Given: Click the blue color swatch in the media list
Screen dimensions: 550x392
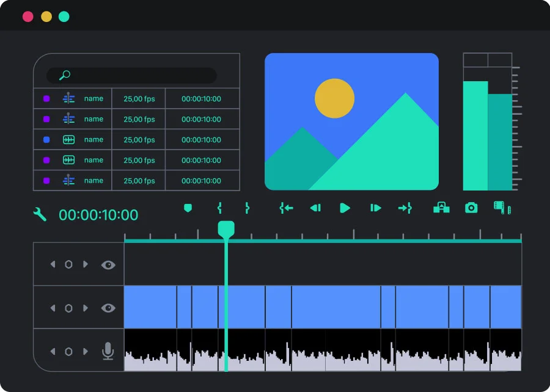Looking at the screenshot, I should [46, 140].
